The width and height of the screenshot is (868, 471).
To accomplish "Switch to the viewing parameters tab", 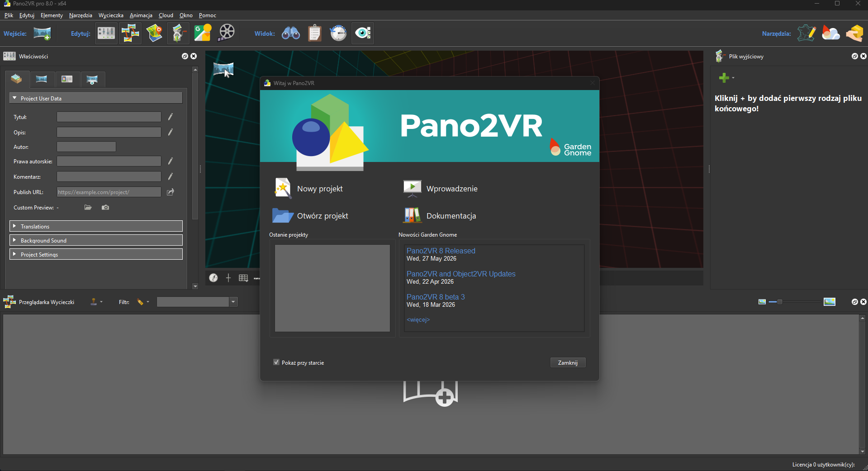I will [92, 79].
